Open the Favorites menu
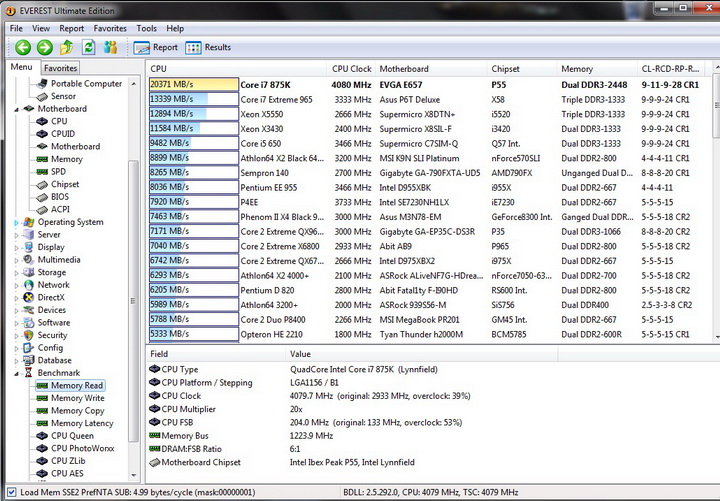The image size is (720, 501). (x=110, y=28)
